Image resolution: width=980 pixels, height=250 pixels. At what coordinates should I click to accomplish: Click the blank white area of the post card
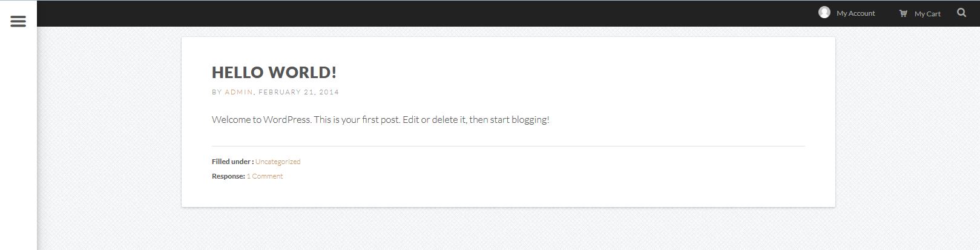605,182
